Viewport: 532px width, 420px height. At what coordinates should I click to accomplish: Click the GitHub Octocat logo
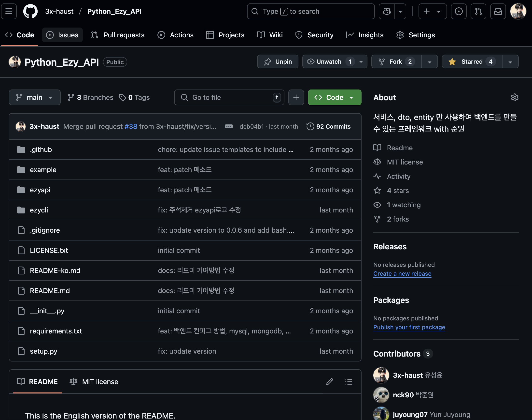30,11
